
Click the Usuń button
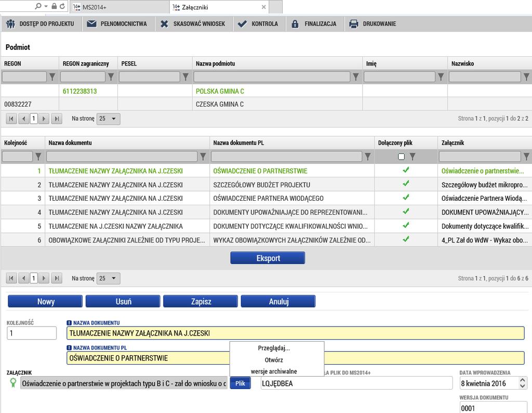[123, 301]
